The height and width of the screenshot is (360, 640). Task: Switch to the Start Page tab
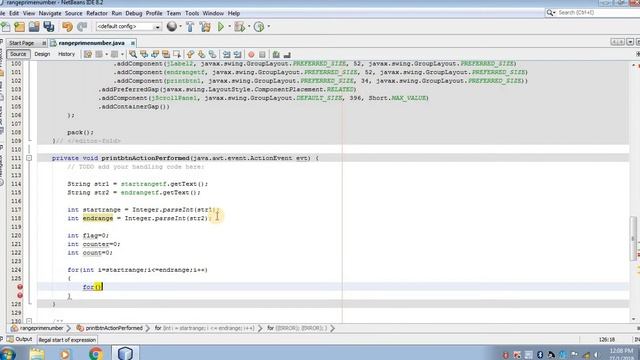pos(22,43)
